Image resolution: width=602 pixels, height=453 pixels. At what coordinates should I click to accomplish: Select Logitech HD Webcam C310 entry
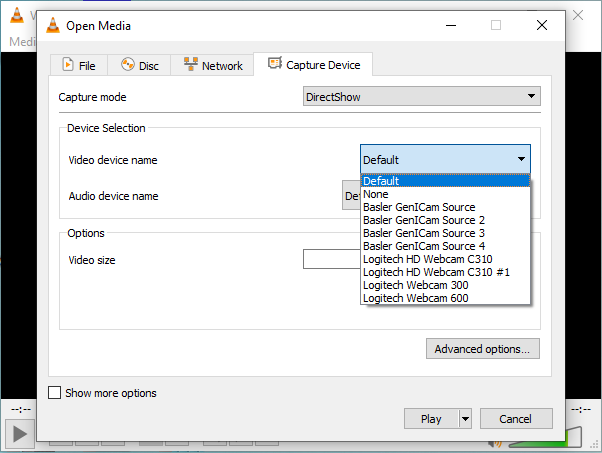(445, 259)
